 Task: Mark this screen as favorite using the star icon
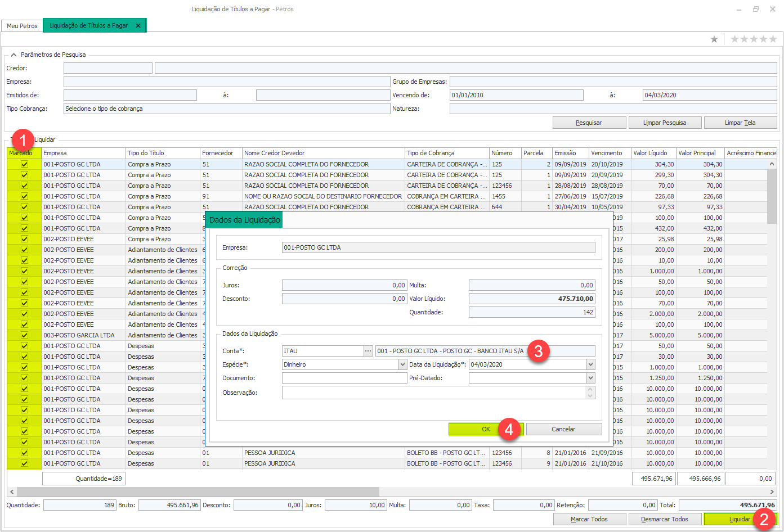(714, 39)
